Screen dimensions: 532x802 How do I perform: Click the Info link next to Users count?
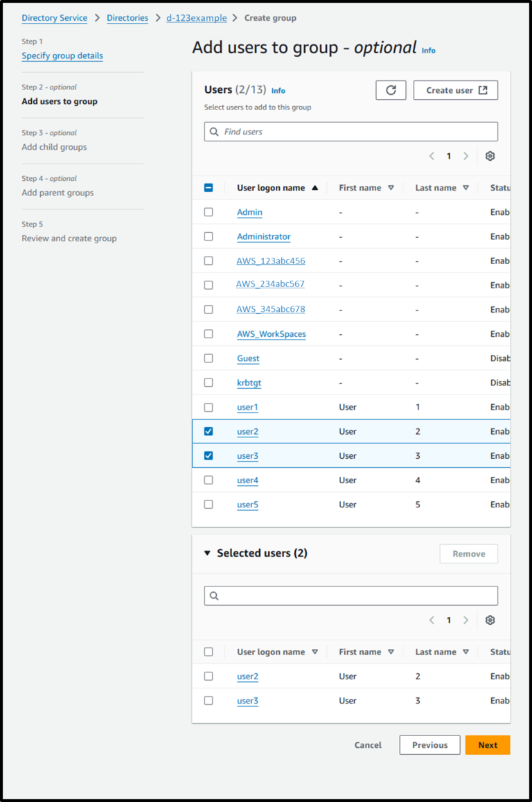278,90
